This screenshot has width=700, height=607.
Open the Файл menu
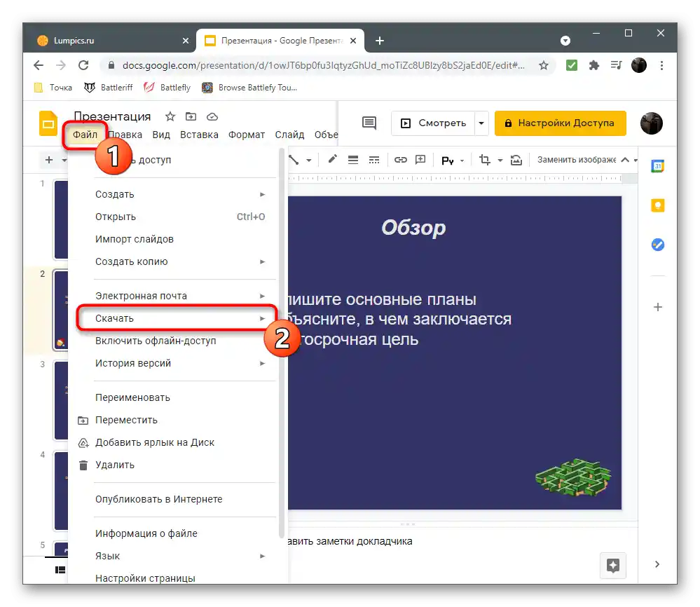point(85,135)
